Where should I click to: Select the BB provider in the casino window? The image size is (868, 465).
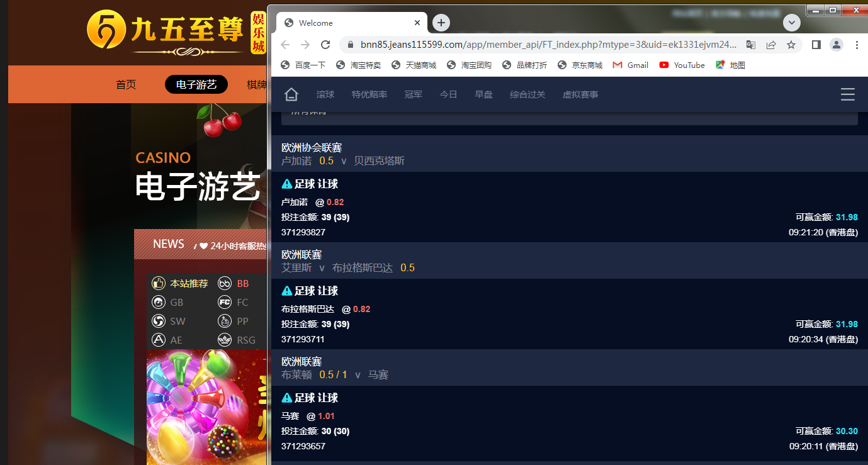tap(234, 284)
